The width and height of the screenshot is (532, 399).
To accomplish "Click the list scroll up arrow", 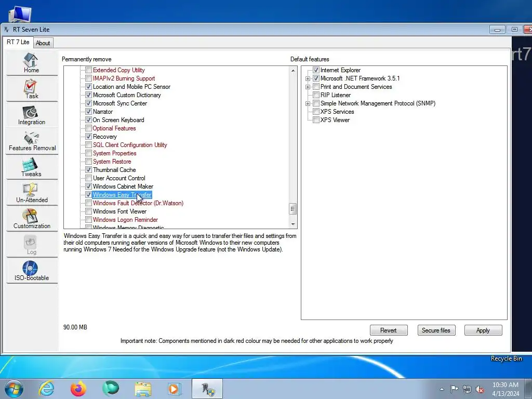I will [x=293, y=71].
